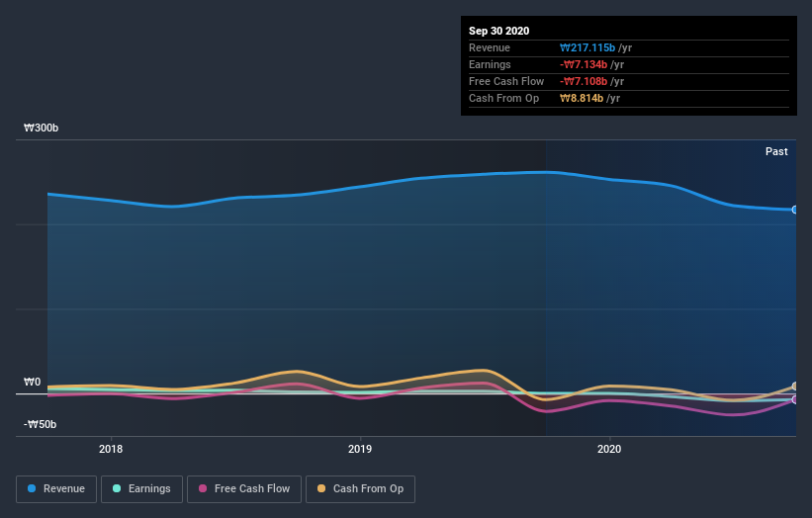This screenshot has height=518, width=812.
Task: Toggle the Revenue legend button
Action: pos(56,489)
